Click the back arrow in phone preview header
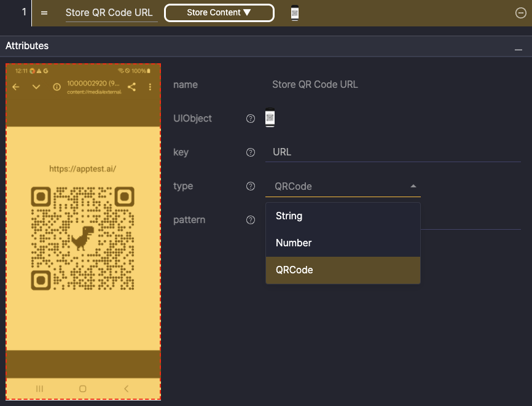The image size is (532, 406). click(16, 87)
